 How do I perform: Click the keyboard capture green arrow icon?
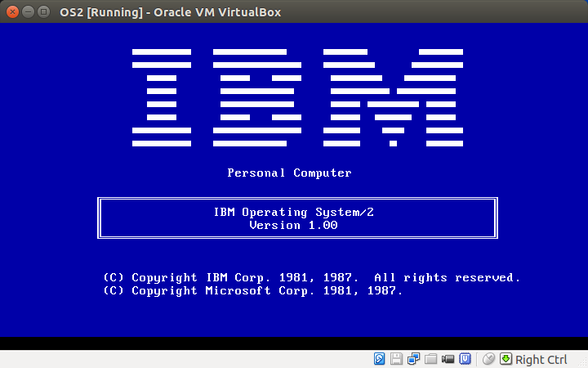(506, 359)
